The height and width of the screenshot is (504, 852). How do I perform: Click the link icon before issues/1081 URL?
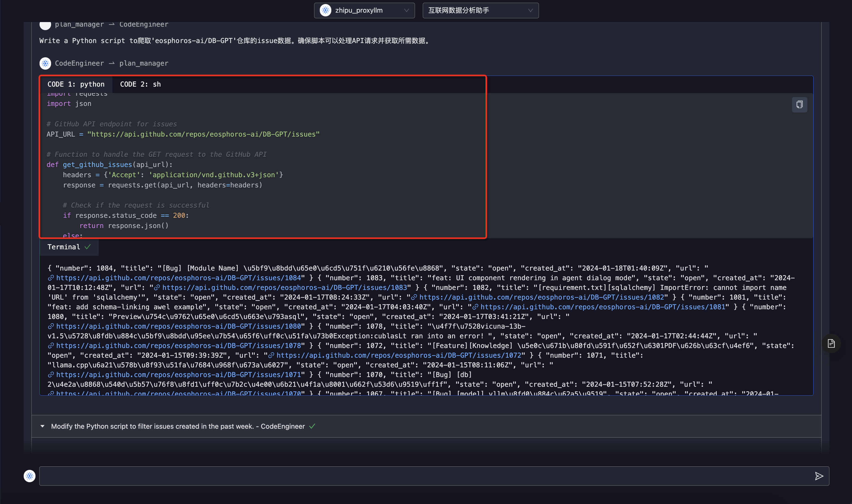coord(475,307)
